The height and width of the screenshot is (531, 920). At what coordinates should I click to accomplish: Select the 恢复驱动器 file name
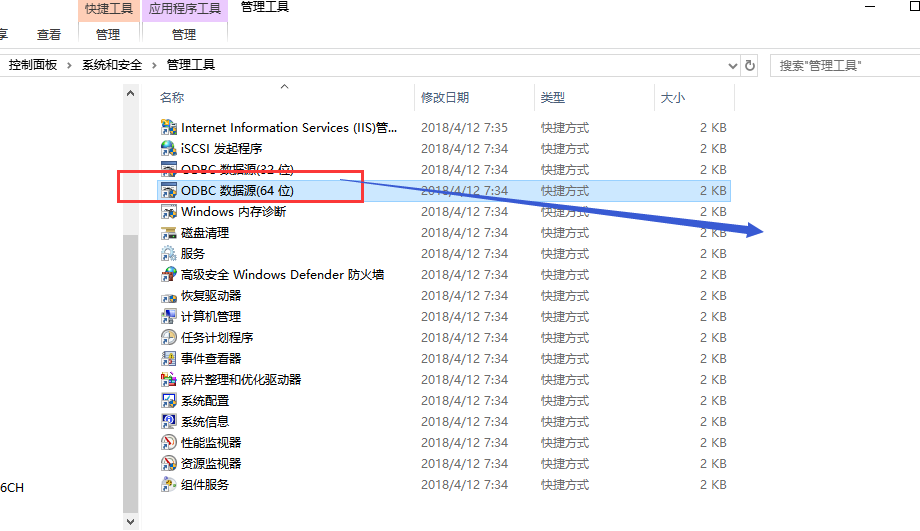click(x=211, y=296)
